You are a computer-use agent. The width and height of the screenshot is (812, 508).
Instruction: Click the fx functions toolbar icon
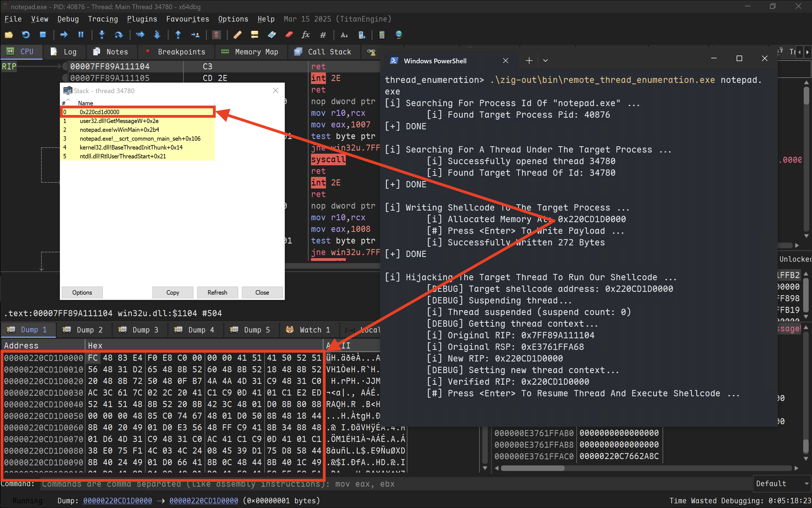(x=305, y=35)
